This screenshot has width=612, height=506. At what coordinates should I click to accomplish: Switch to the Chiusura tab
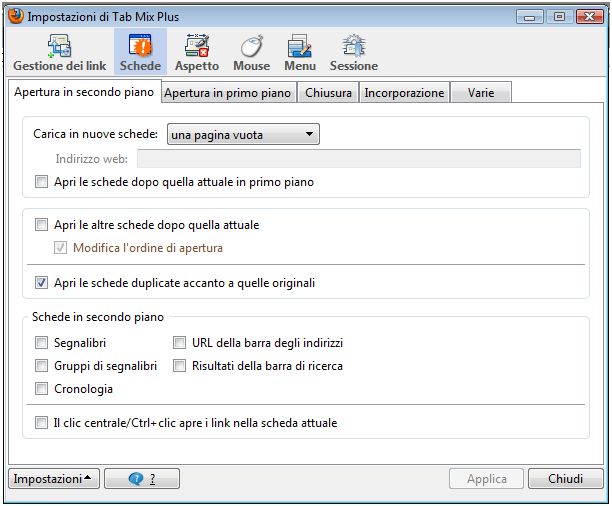pyautogui.click(x=328, y=93)
